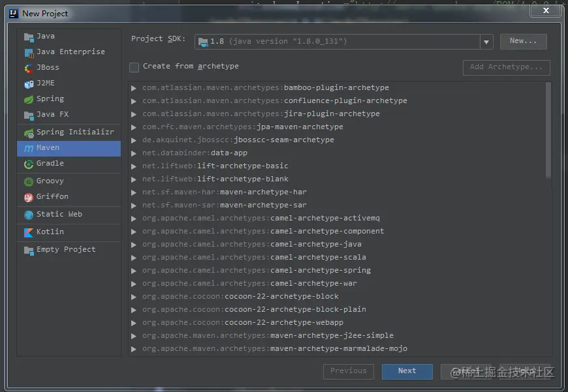This screenshot has height=392, width=568.
Task: Expand confluence-plugin-archetype node
Action: pos(134,101)
